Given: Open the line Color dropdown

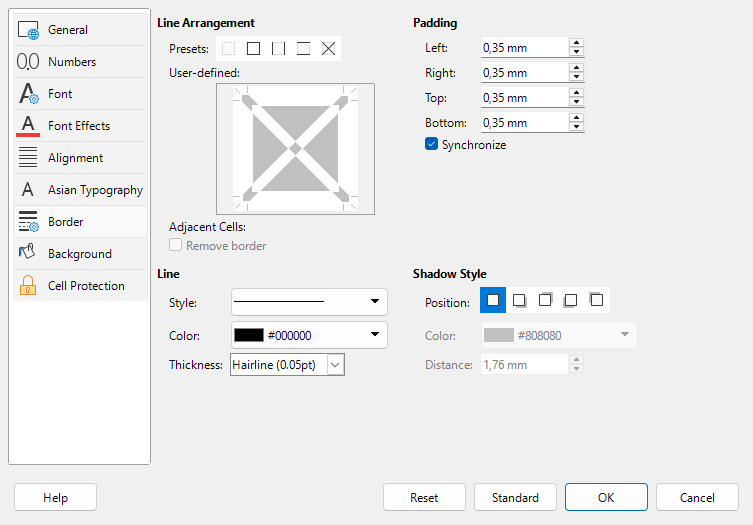Looking at the screenshot, I should pos(309,335).
